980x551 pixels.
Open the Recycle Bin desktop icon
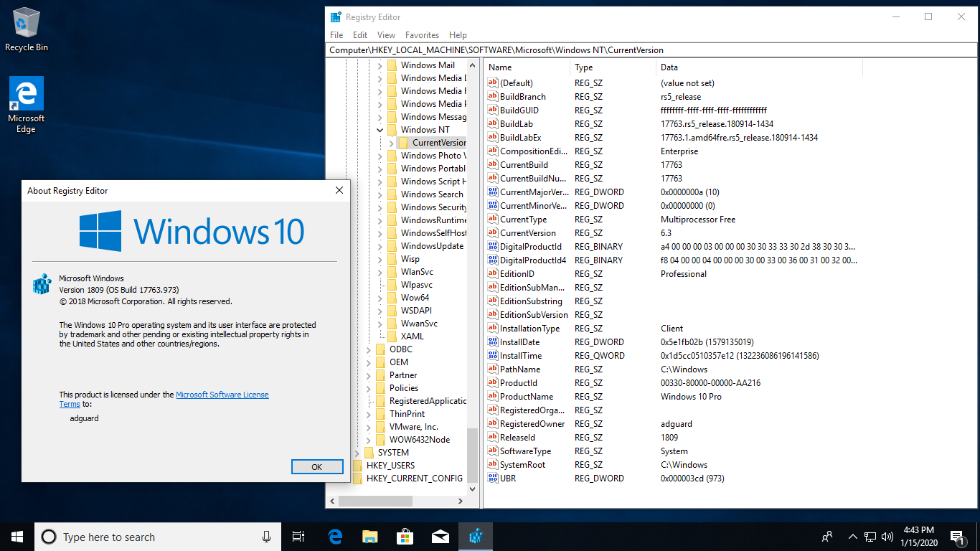[x=27, y=29]
